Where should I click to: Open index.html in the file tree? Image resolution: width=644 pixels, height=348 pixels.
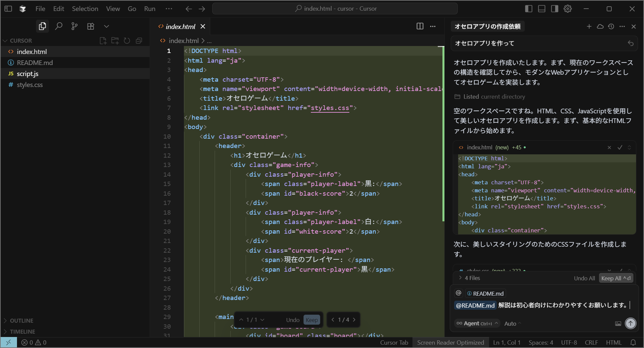pyautogui.click(x=75, y=52)
